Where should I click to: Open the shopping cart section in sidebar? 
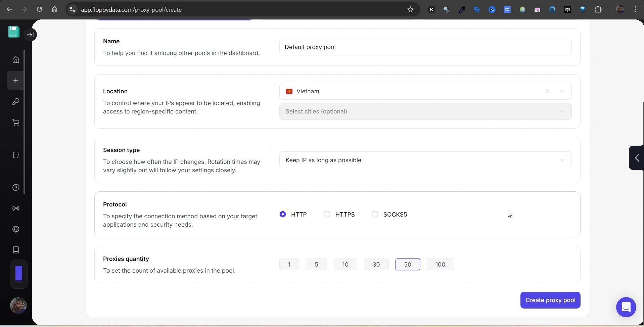pyautogui.click(x=15, y=122)
